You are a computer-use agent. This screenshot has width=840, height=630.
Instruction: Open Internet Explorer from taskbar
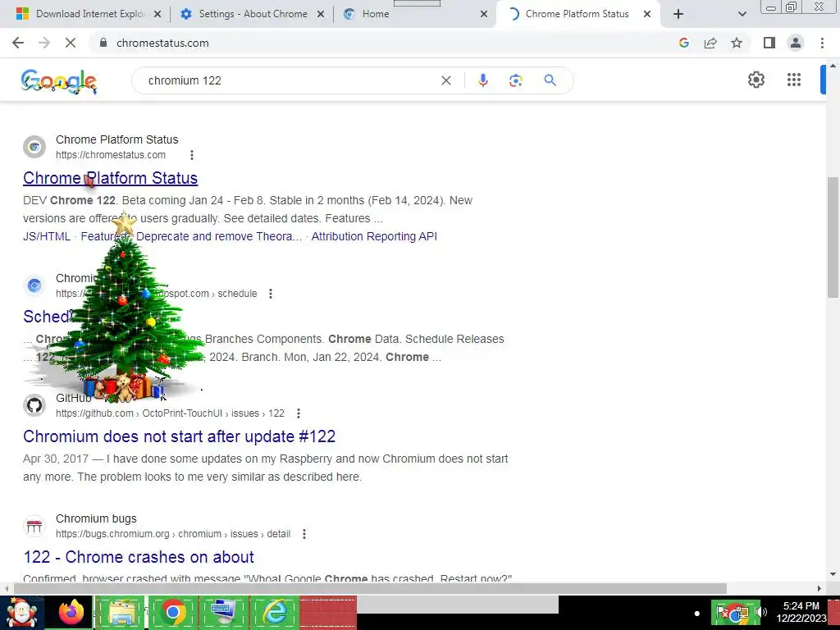[276, 613]
